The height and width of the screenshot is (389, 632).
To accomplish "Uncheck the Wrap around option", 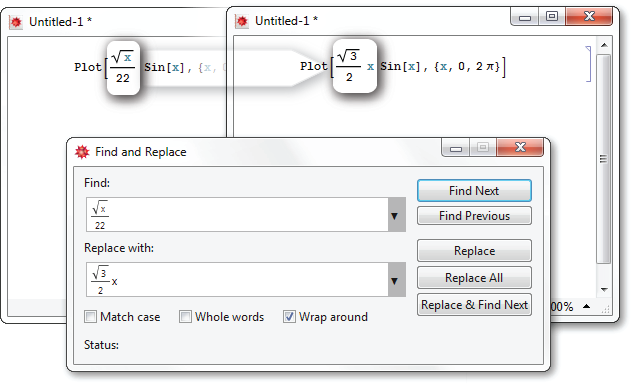I will (289, 317).
